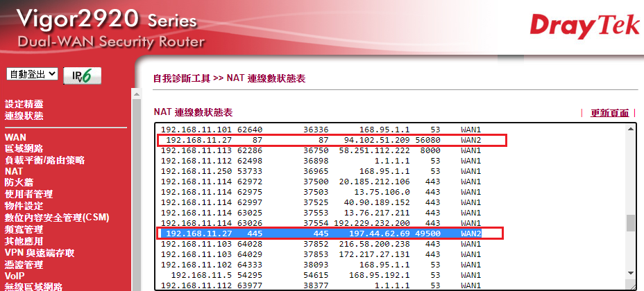Open the NAT sidebar menu
This screenshot has width=644, height=291.
(14, 171)
